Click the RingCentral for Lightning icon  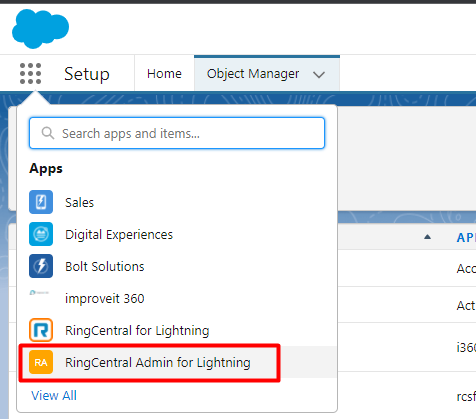tap(41, 330)
